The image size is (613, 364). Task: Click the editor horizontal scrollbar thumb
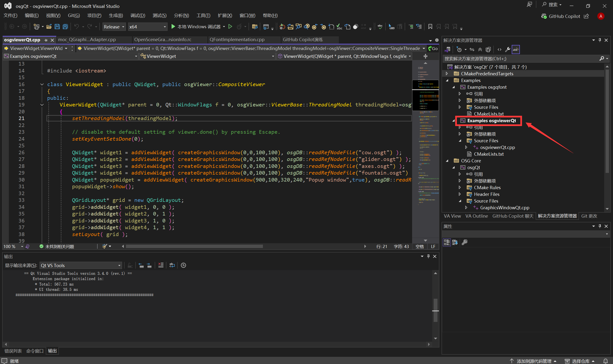click(x=194, y=246)
